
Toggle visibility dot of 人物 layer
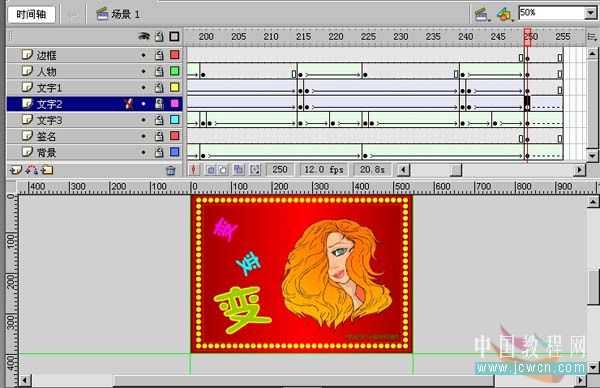[143, 71]
